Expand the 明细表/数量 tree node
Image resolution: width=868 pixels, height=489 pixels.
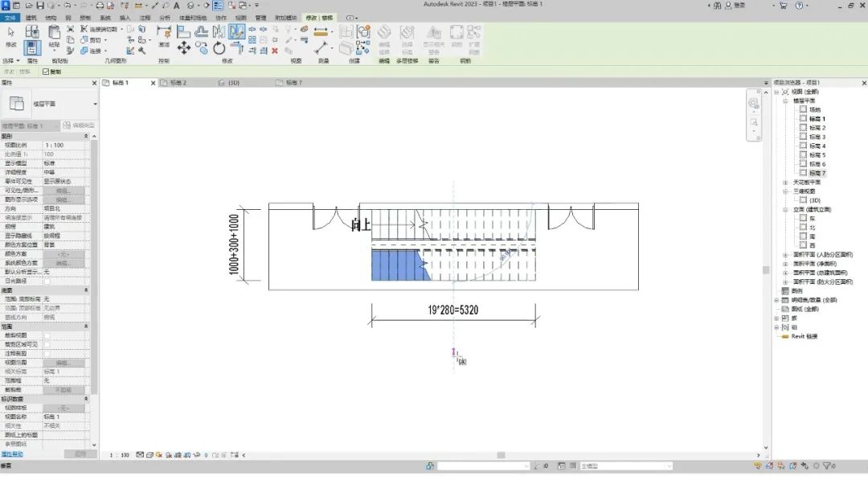(x=776, y=300)
